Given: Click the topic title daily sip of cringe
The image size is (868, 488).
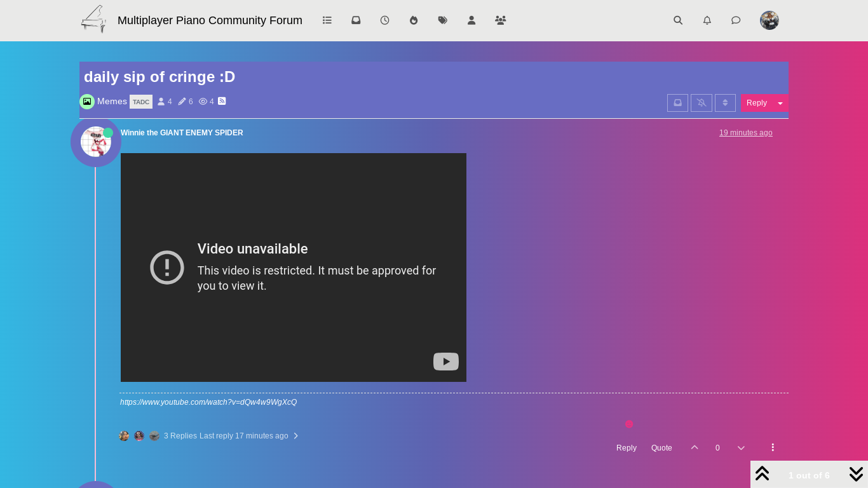Looking at the screenshot, I should (x=159, y=77).
